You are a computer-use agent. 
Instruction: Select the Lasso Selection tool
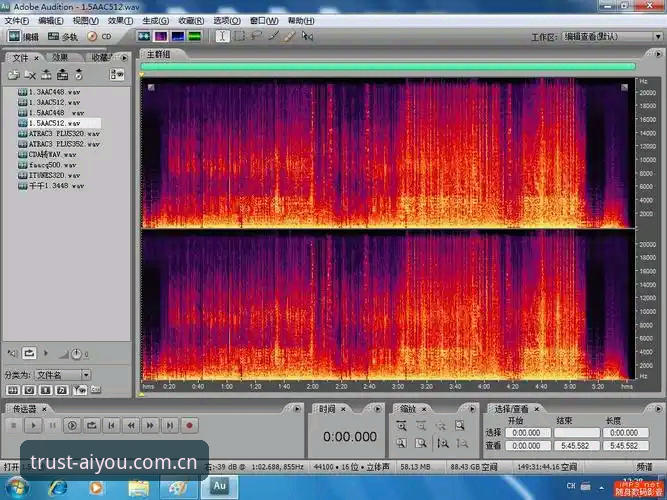point(256,37)
